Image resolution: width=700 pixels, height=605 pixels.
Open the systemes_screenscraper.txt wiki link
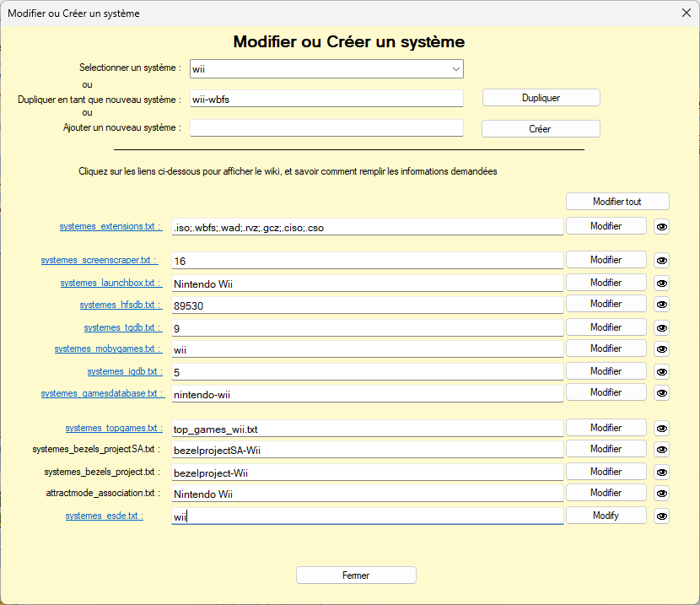coord(100,261)
